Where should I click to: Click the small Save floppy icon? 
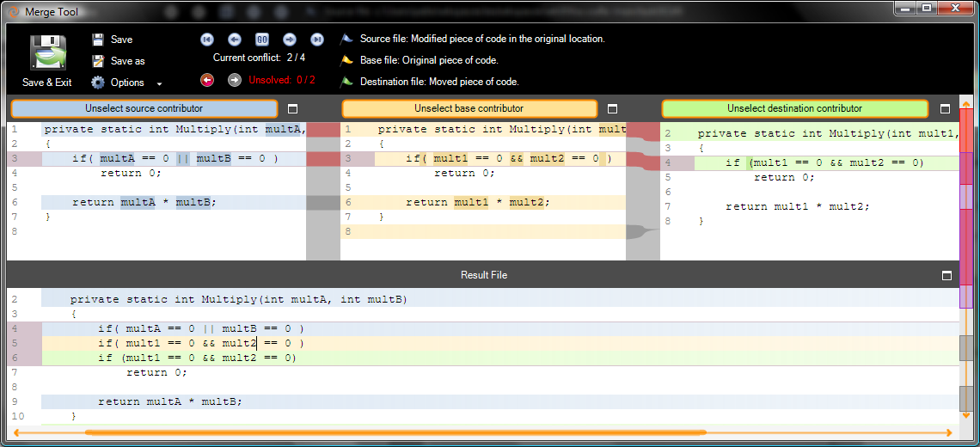click(97, 40)
